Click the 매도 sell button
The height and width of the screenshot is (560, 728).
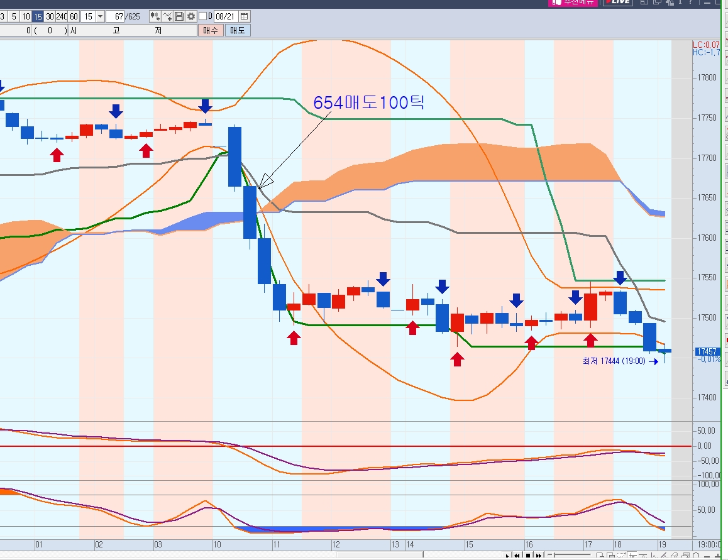[238, 30]
